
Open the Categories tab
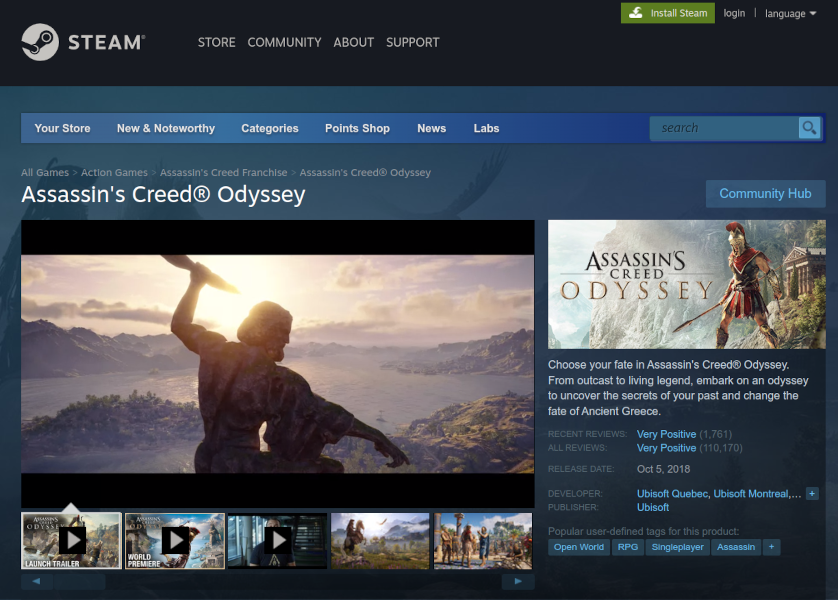click(x=270, y=128)
